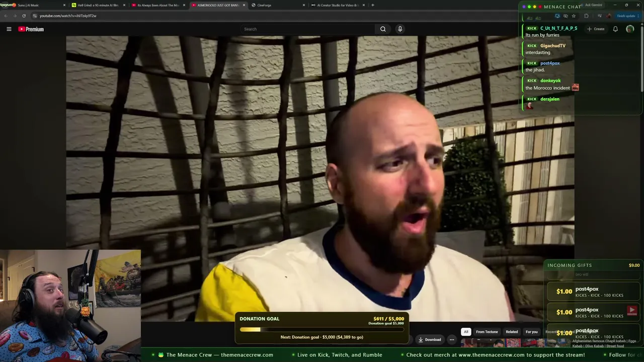The width and height of the screenshot is (644, 362).
Task: Click the crossed-out eye icon in address bar
Action: pyautogui.click(x=566, y=16)
